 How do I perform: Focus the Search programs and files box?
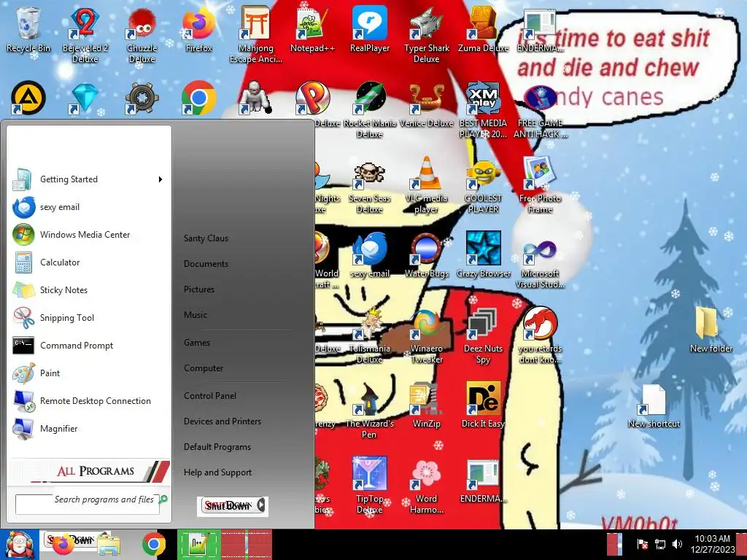(88, 504)
